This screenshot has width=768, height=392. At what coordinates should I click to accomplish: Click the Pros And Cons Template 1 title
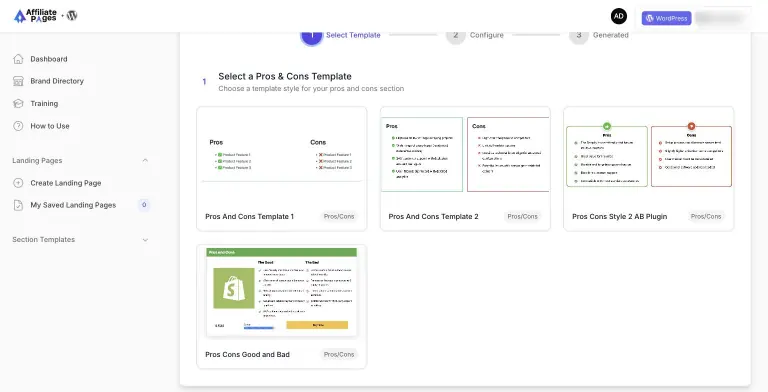(x=249, y=217)
